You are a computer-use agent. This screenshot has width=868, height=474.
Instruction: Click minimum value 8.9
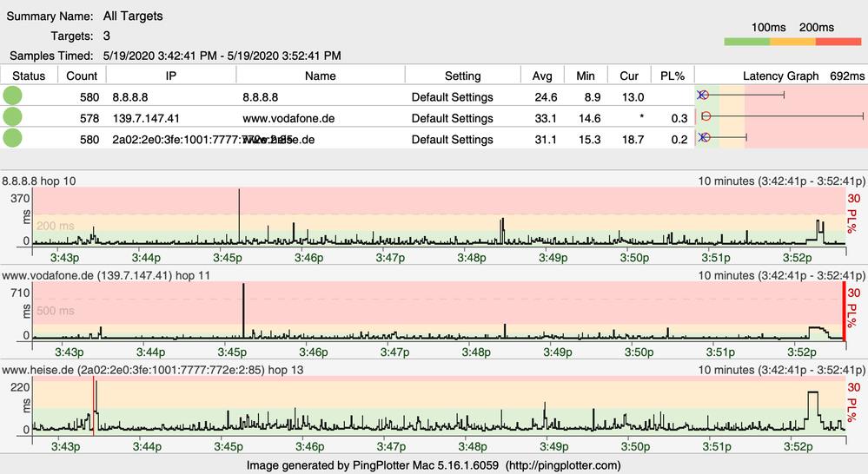[593, 97]
